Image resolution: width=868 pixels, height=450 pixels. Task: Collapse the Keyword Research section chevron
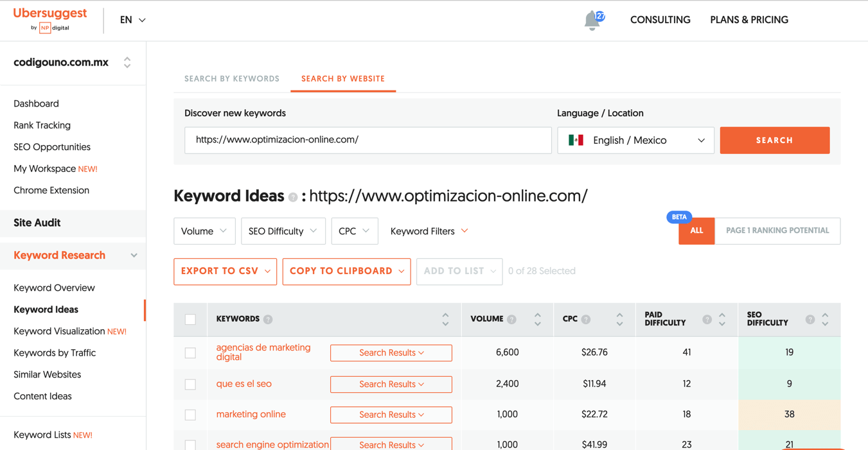(x=134, y=255)
